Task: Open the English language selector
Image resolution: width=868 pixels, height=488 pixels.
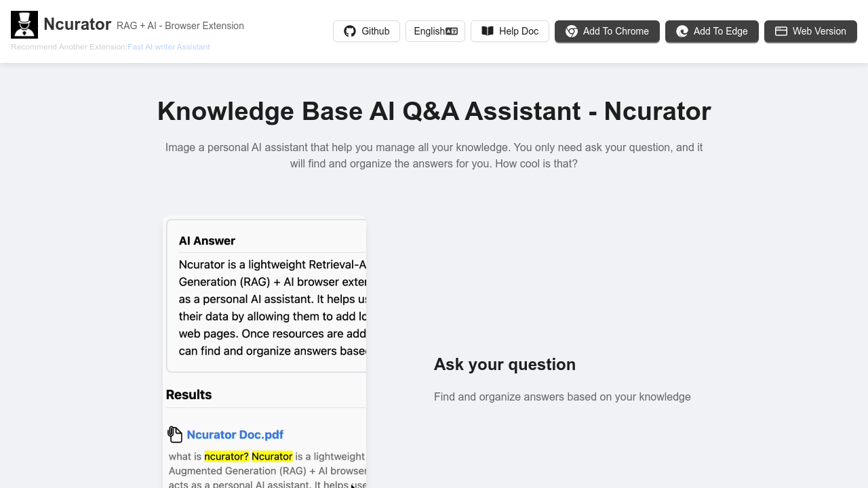Action: [435, 31]
